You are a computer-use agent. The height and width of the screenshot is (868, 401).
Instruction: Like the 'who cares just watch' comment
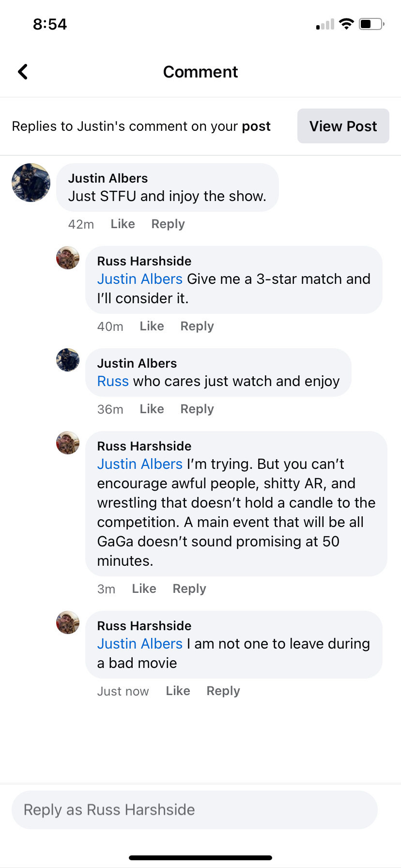[152, 409]
